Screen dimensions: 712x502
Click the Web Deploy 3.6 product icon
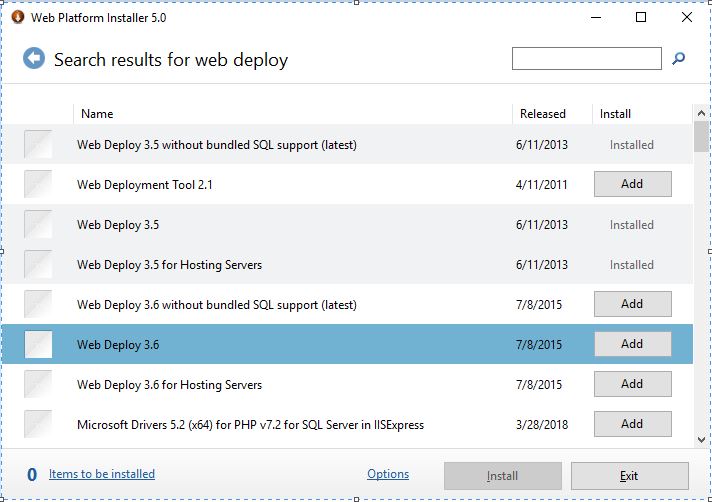click(38, 344)
